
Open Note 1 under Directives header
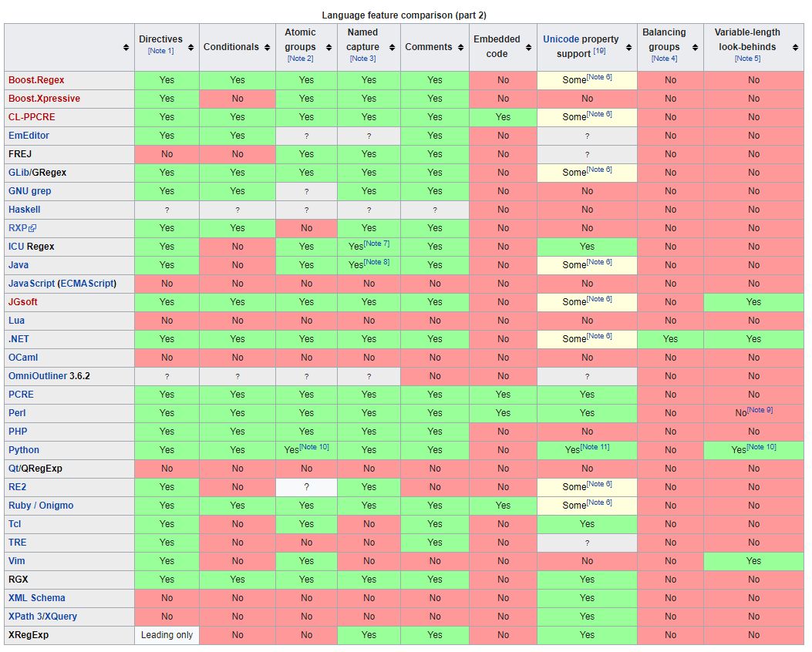coord(160,51)
